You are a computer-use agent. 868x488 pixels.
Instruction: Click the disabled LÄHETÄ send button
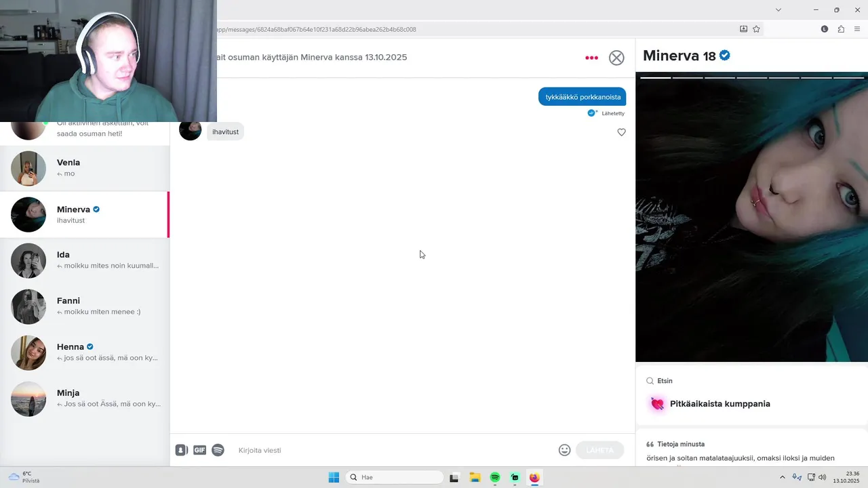(599, 450)
